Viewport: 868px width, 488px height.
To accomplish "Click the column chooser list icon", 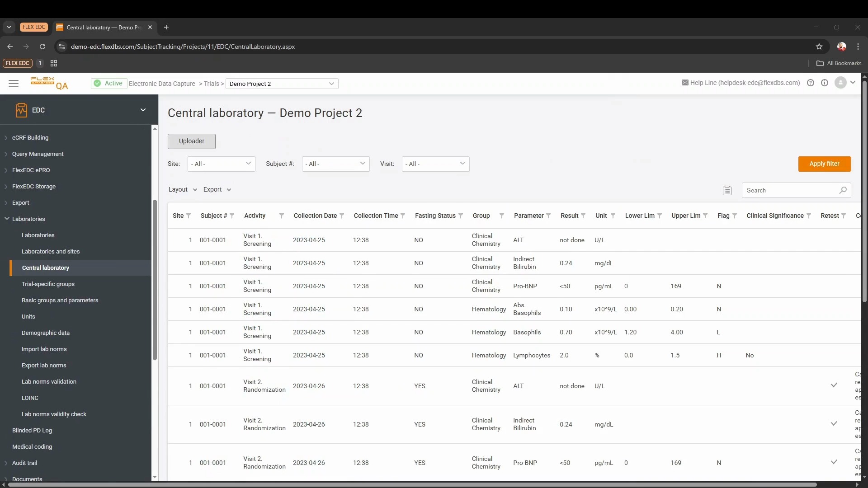I will click(727, 191).
